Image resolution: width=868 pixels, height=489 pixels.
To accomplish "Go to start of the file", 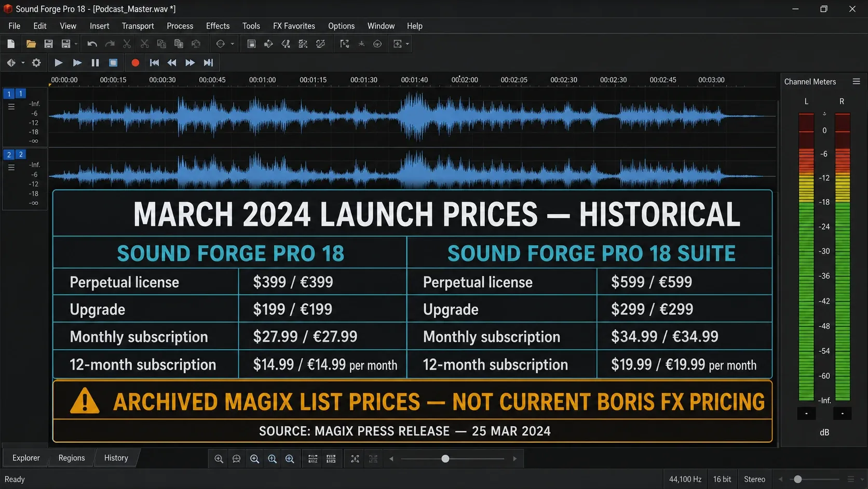I will point(154,63).
